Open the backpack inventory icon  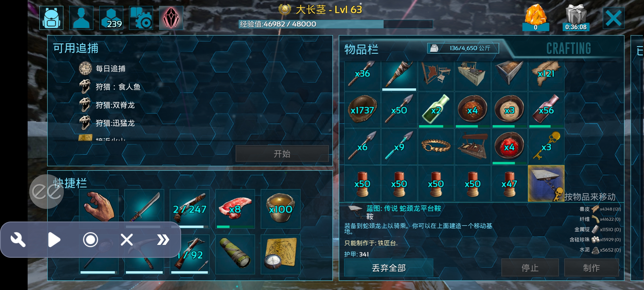click(x=52, y=18)
